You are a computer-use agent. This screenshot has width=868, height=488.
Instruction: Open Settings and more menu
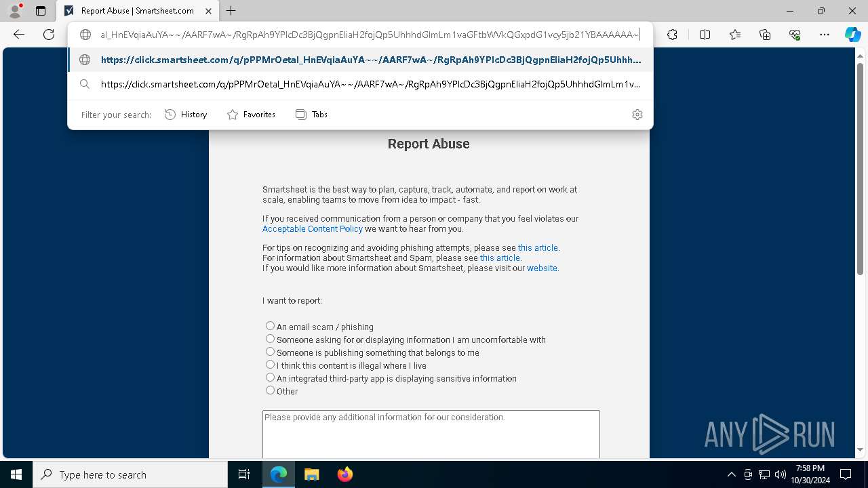(825, 35)
